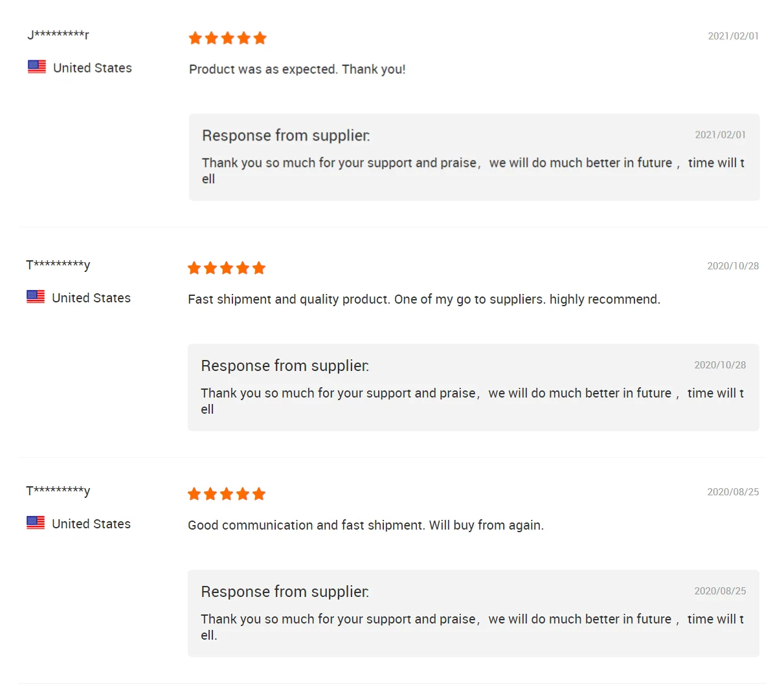Click the 2020/08/25 review date next to the stars
The image size is (784, 696).
point(733,492)
